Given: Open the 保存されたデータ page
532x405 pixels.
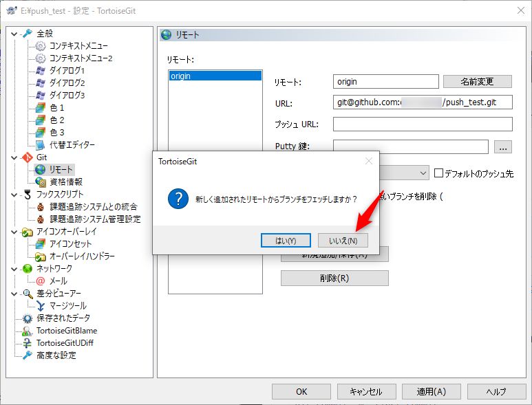Looking at the screenshot, I should pyautogui.click(x=63, y=318).
